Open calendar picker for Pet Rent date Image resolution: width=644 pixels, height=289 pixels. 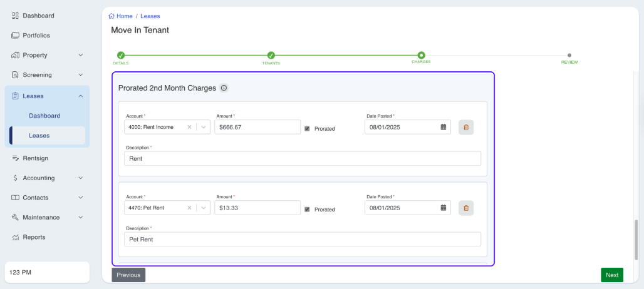pos(443,208)
